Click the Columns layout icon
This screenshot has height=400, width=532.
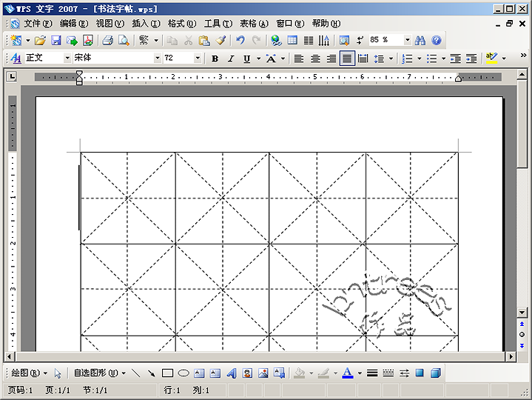tap(309, 41)
